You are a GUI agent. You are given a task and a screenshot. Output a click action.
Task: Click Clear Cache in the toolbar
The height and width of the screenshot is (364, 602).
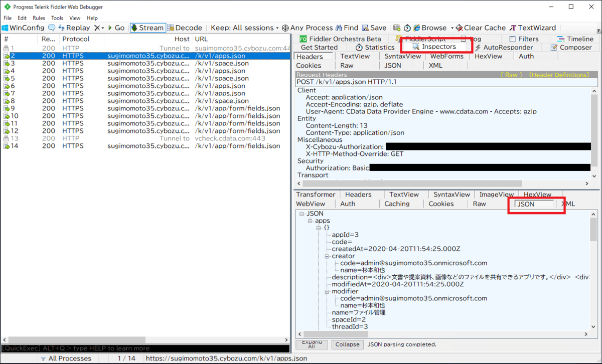pyautogui.click(x=481, y=28)
